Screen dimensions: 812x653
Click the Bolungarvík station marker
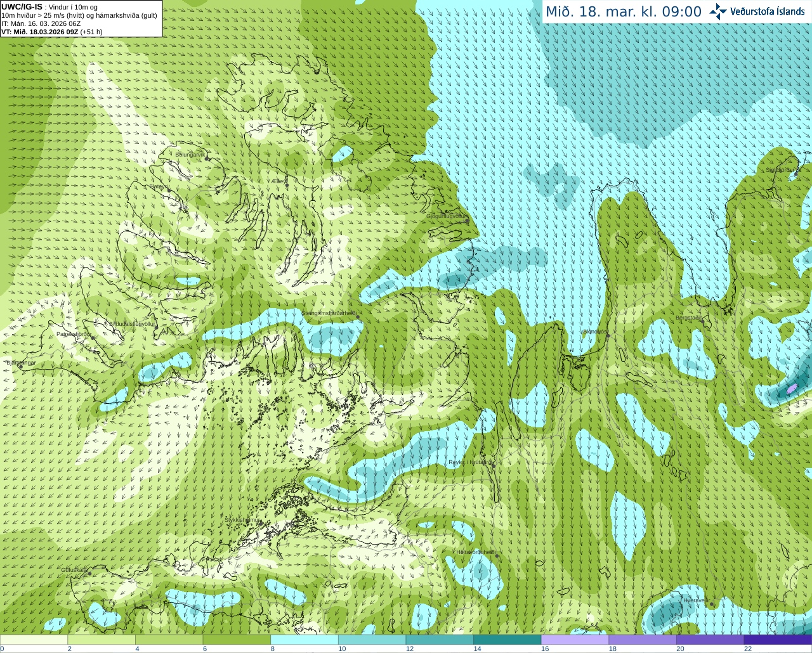click(207, 158)
